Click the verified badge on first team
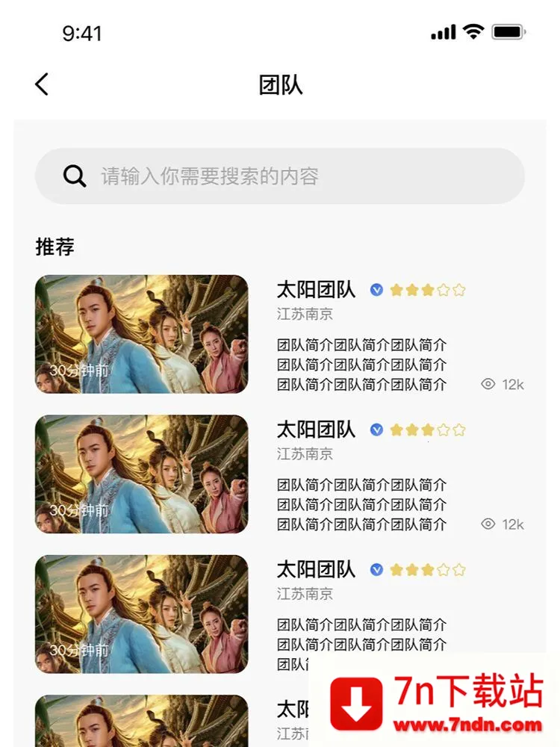Viewport: 560px width, 747px height. click(x=376, y=290)
